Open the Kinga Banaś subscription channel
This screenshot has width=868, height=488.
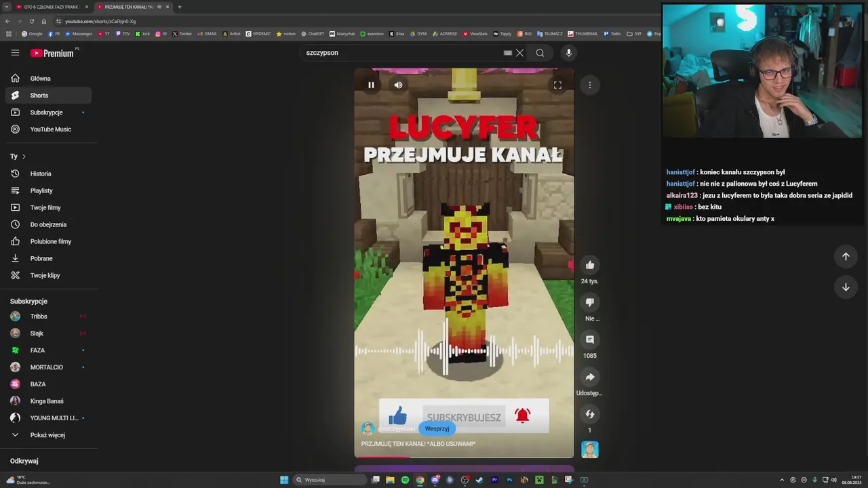48,401
